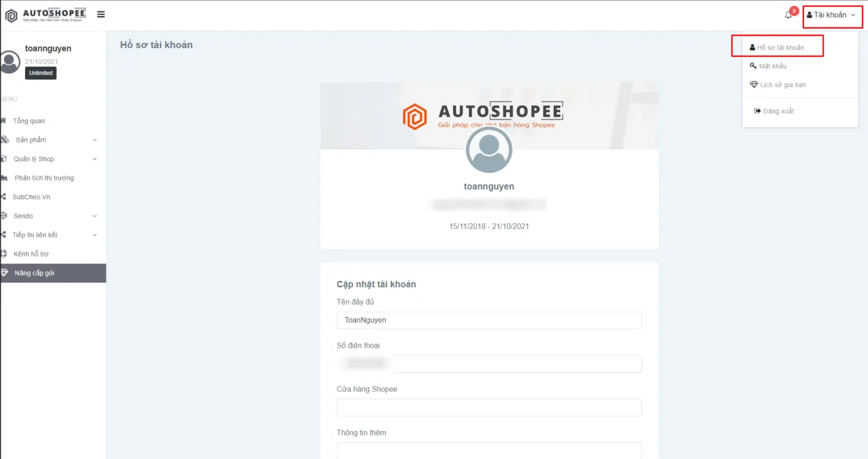Select Hồ sơ tài khoản from dropdown

(777, 47)
